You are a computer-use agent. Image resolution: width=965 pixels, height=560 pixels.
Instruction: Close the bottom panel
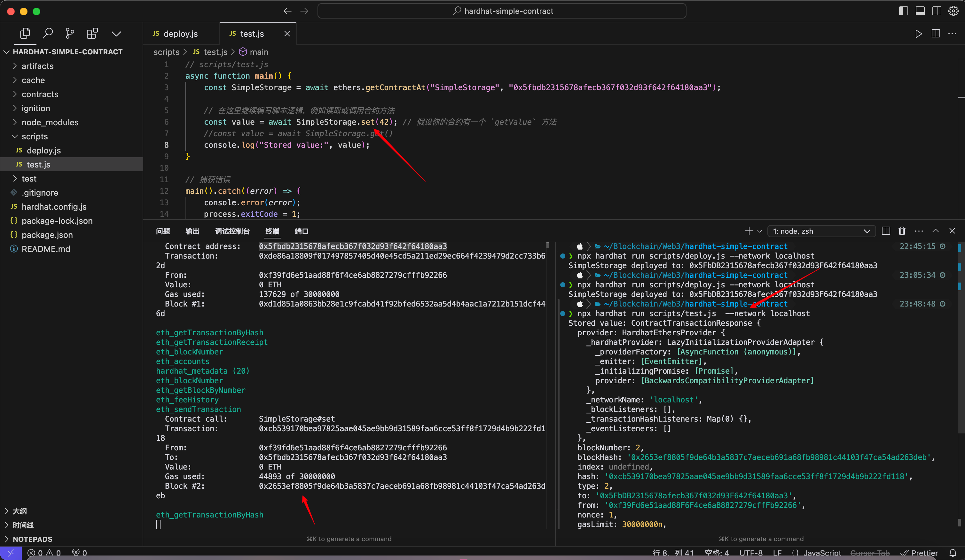[952, 231]
